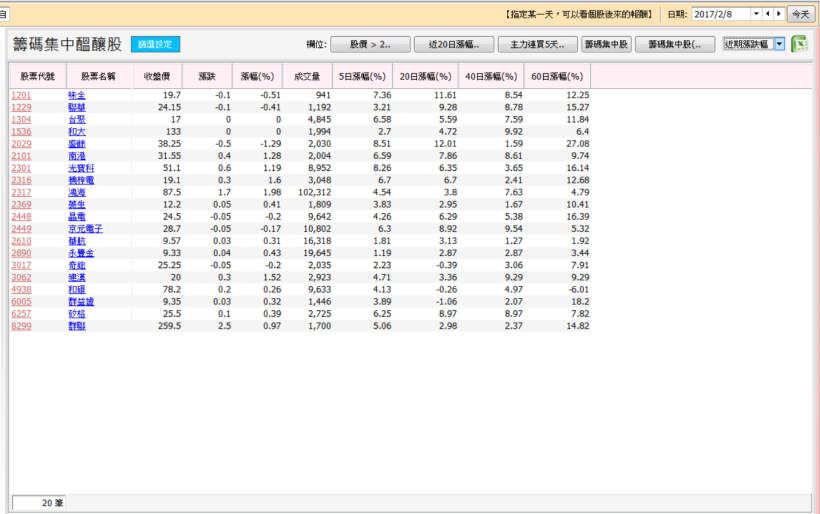Sort by 股票名稱 column header
The image size is (820, 514).
pos(98,76)
